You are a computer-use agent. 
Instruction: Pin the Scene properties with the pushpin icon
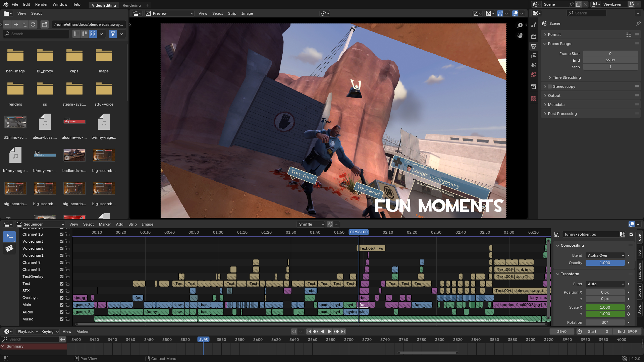click(638, 23)
